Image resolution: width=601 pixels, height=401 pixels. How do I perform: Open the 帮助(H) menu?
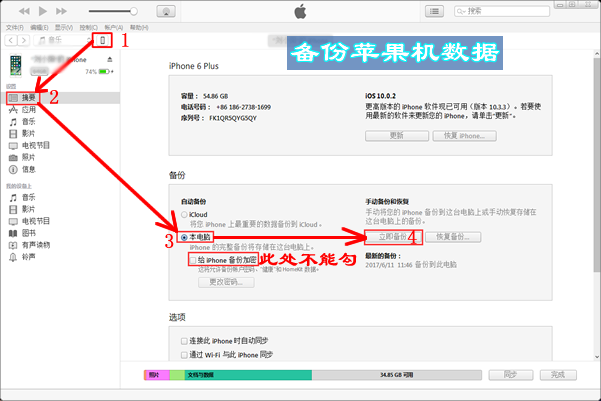coord(139,28)
